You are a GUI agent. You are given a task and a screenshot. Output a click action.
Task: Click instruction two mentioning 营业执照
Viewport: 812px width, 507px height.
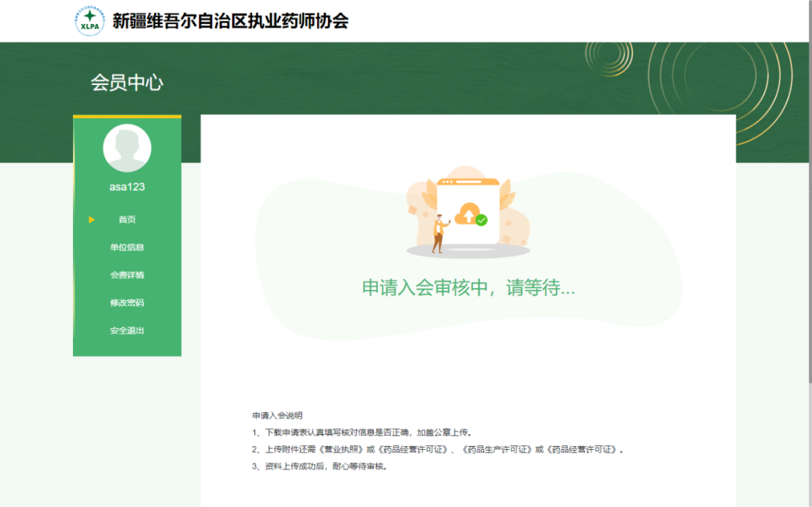438,450
